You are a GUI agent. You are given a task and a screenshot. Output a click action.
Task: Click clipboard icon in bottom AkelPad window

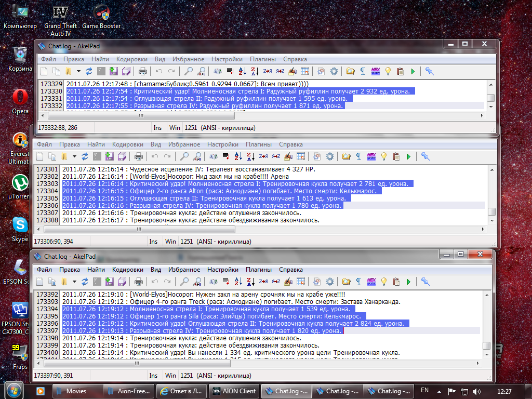[x=396, y=282]
